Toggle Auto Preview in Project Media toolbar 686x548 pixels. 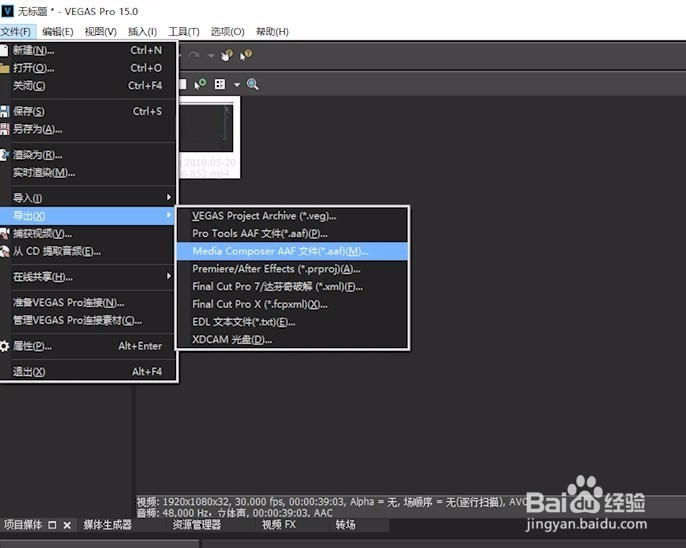200,84
